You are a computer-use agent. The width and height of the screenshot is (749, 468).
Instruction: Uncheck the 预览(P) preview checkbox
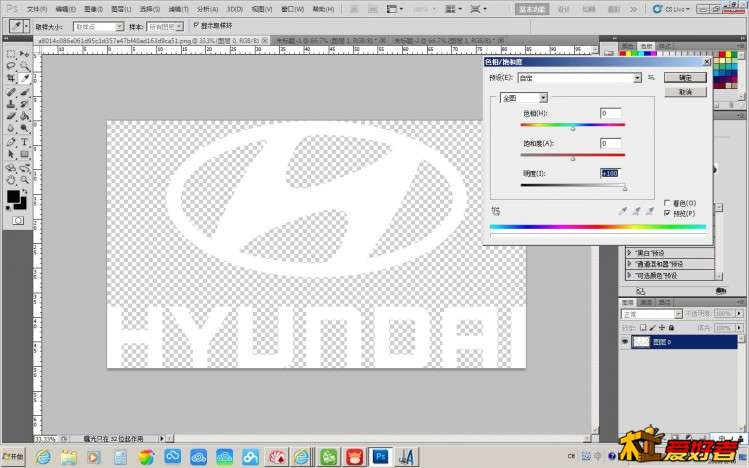(x=667, y=213)
